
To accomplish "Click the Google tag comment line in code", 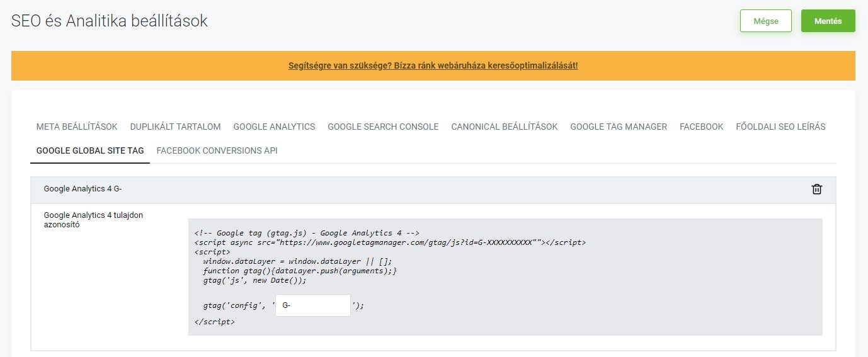I will (307, 232).
